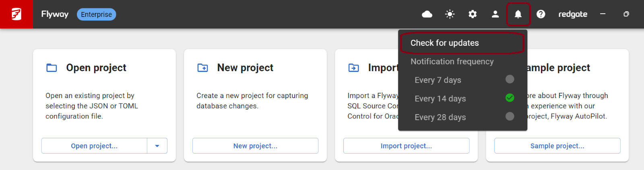Click the Import project... button

click(x=406, y=146)
